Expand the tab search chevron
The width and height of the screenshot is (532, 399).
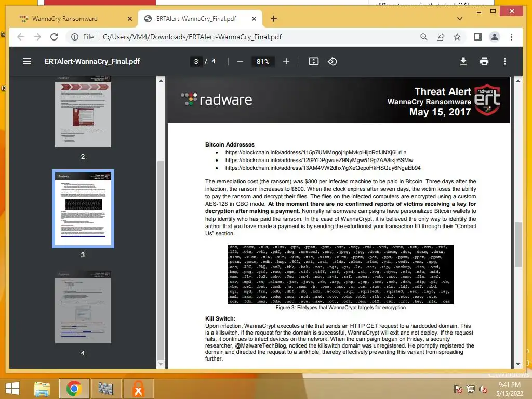(460, 19)
